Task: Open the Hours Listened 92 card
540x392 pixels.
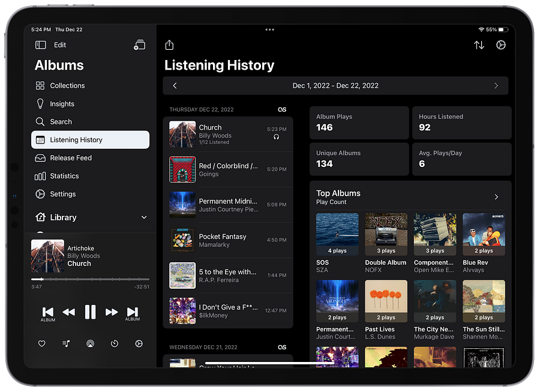Action: 462,122
